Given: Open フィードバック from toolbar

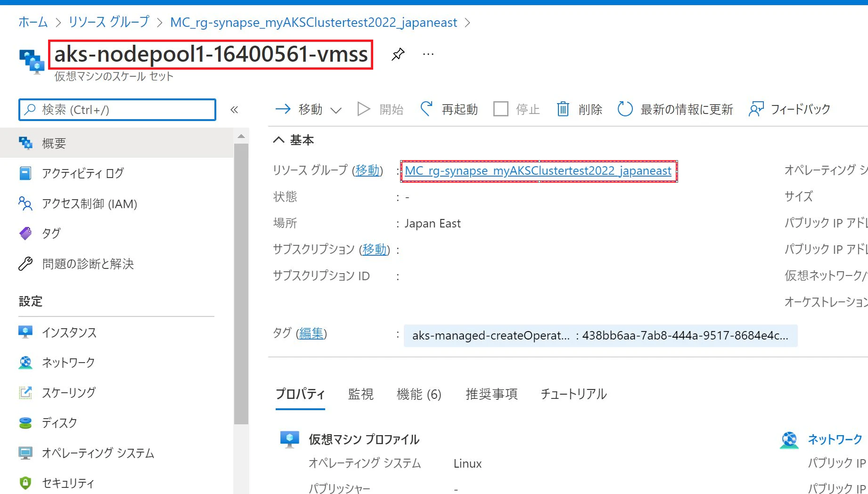Looking at the screenshot, I should coord(789,109).
